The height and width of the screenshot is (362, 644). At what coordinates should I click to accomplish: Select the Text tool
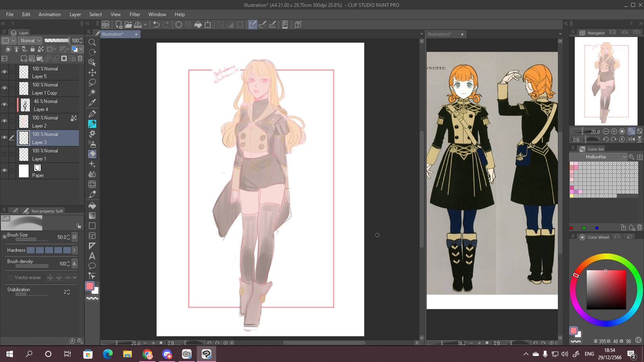(92, 256)
